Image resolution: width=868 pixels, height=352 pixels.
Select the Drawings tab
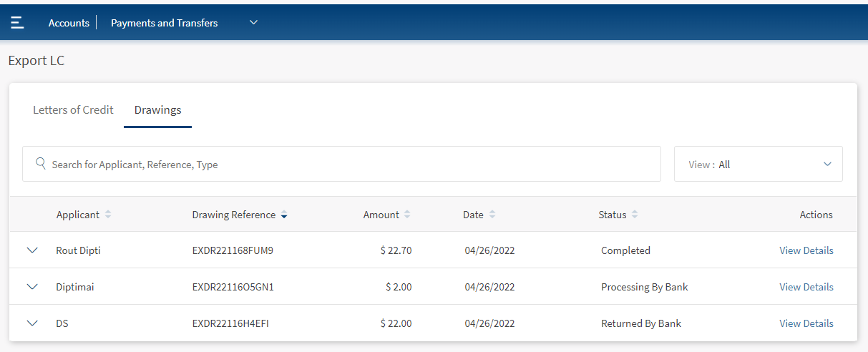[157, 110]
